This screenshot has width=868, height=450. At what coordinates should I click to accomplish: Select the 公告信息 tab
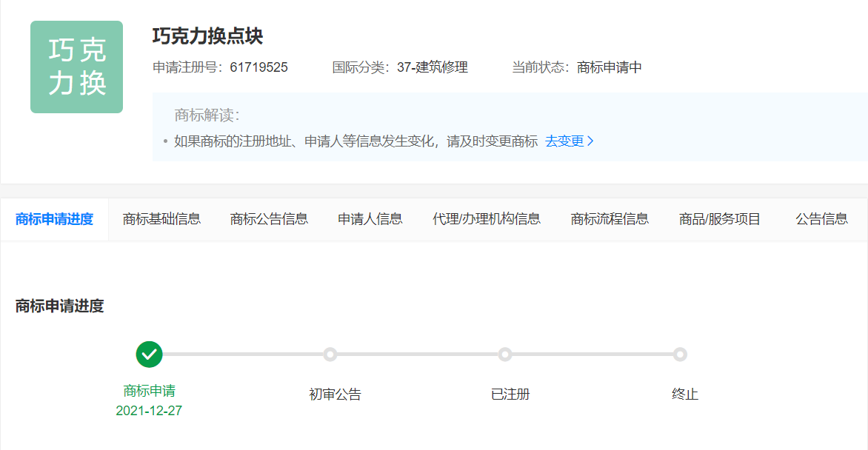(822, 219)
